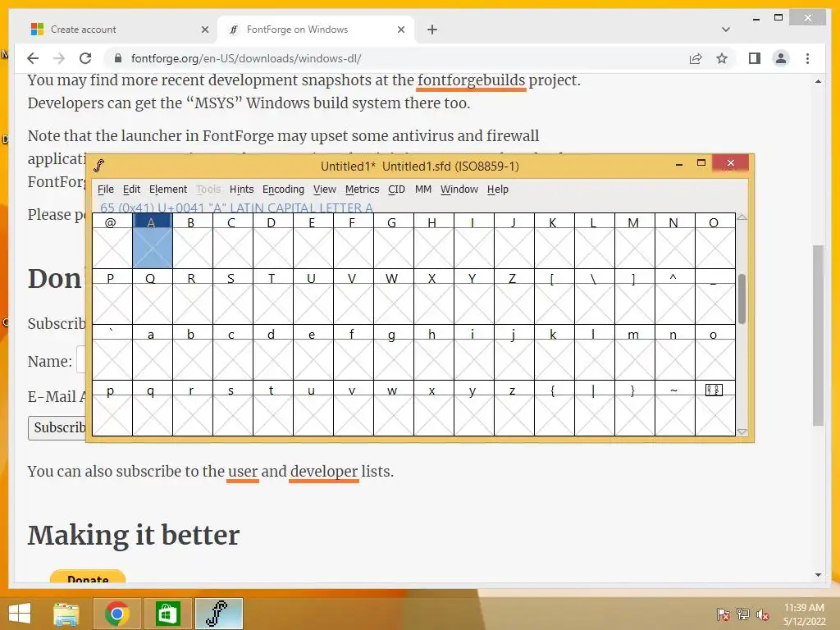Select the lowercase z glyph cell

coord(514,408)
